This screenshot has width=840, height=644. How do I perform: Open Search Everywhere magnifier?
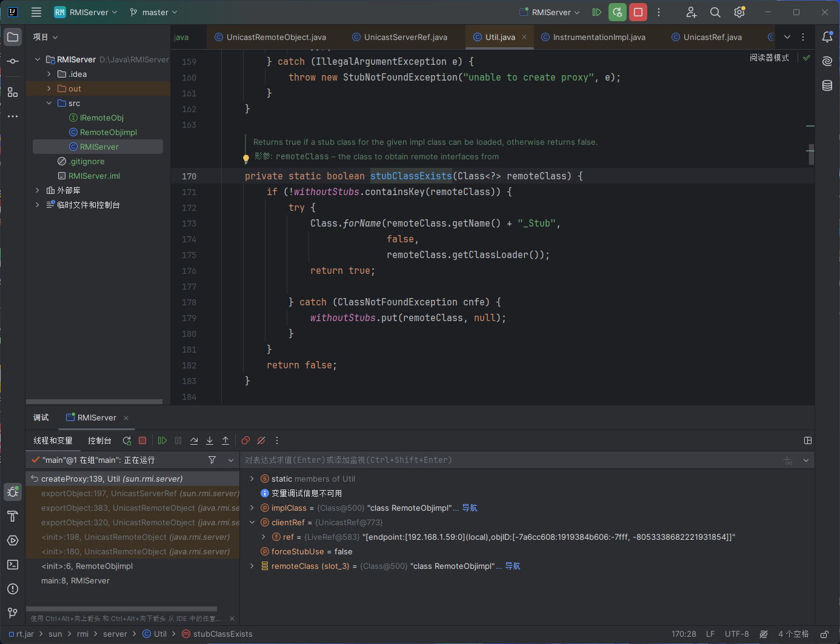715,12
